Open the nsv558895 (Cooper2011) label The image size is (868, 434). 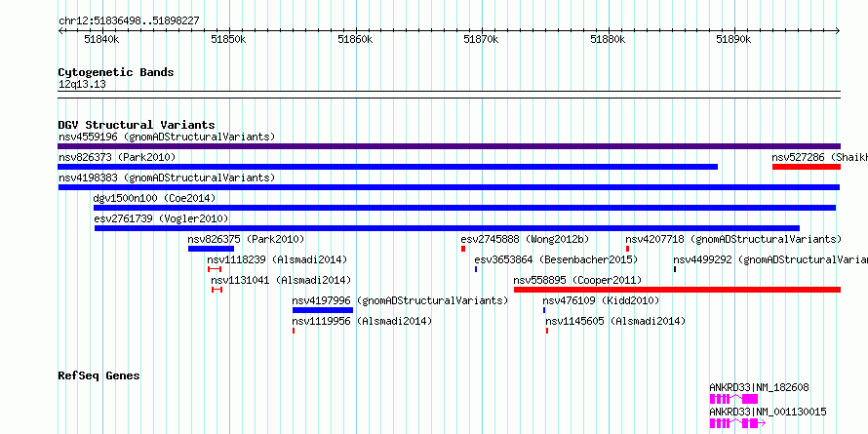click(577, 280)
